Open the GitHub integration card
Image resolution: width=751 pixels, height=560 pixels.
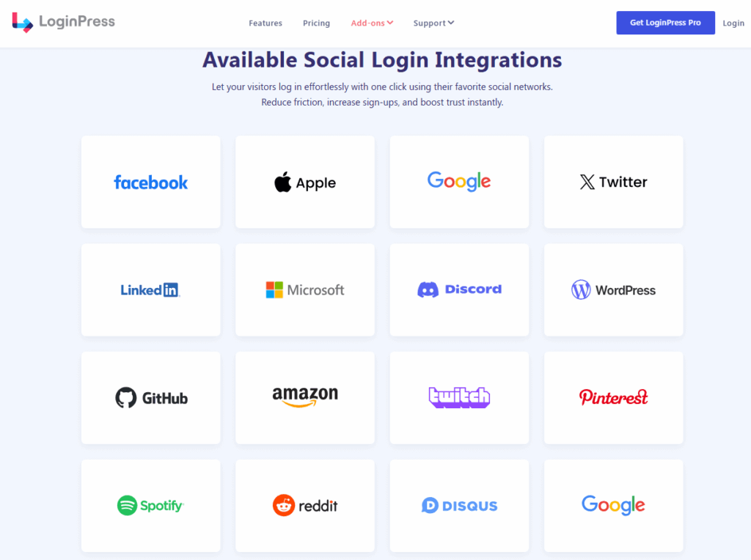[151, 398]
